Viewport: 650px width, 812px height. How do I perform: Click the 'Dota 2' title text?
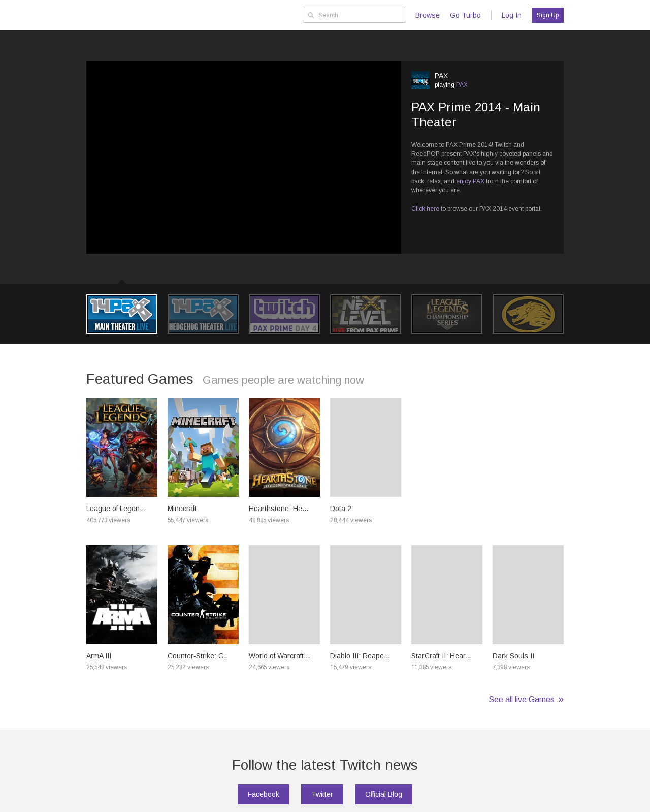[x=341, y=509]
